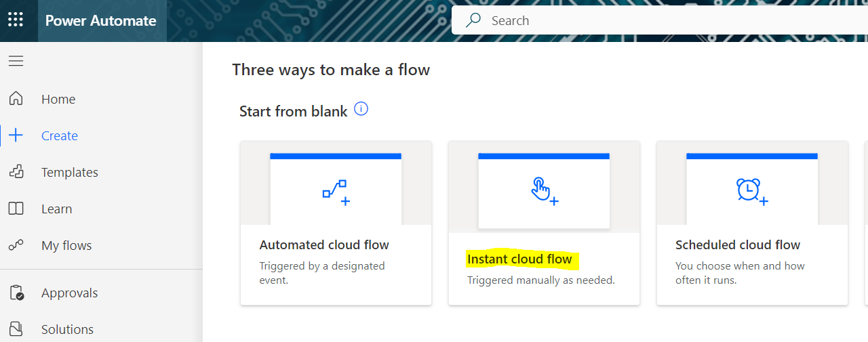Viewport: 868px width, 342px height.
Task: Go to My flows page
Action: coord(66,245)
